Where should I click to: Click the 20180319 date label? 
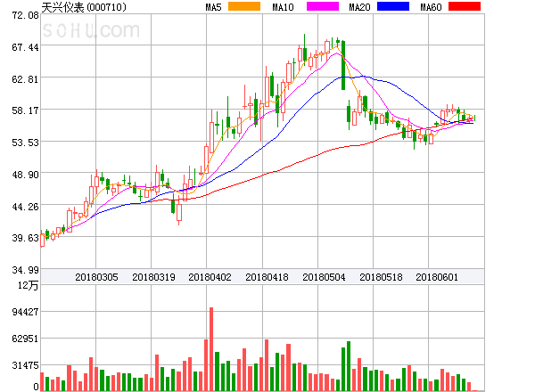point(153,277)
